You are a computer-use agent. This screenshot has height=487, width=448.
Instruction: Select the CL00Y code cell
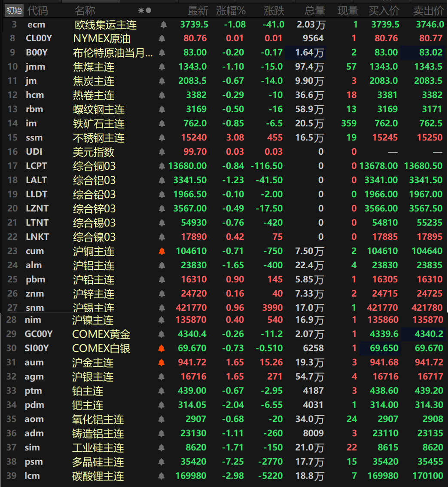tap(39, 38)
